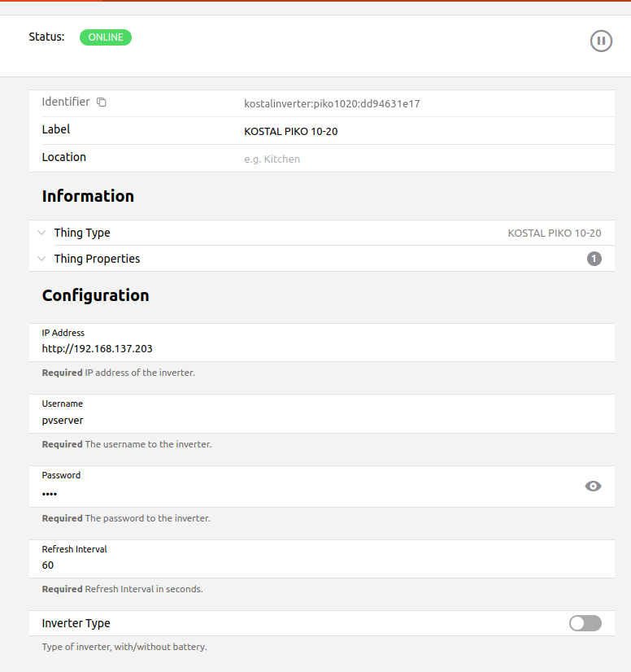Viewport: 631px width, 672px height.
Task: Click the pause thing button icon
Action: click(601, 41)
